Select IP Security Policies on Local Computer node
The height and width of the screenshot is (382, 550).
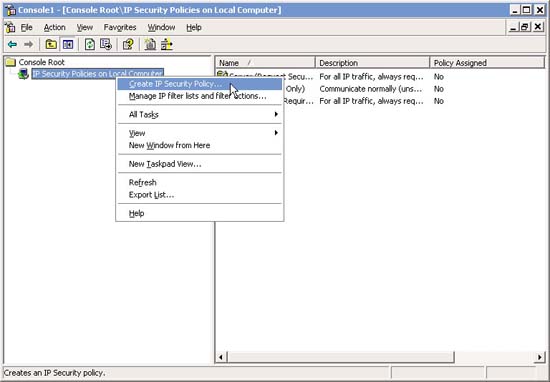pyautogui.click(x=97, y=74)
